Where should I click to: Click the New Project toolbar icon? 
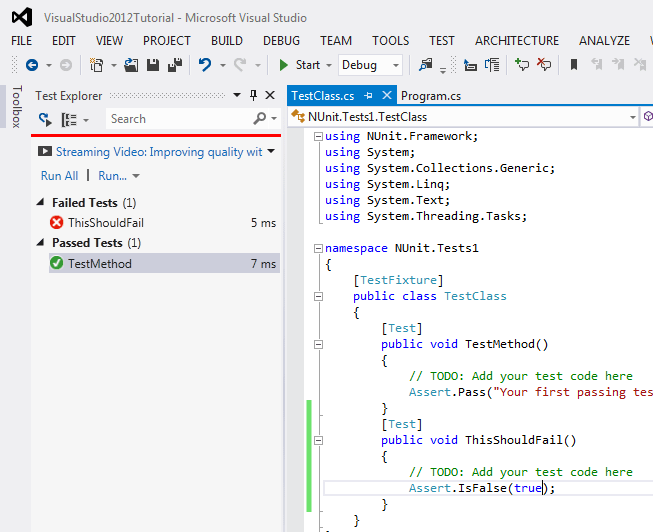click(96, 65)
